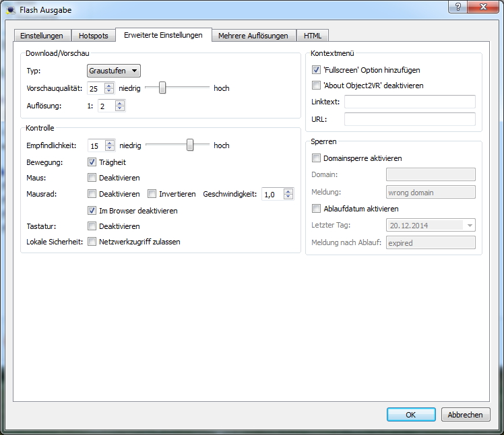Expand the Letzter Tag date dropdown

click(x=470, y=226)
